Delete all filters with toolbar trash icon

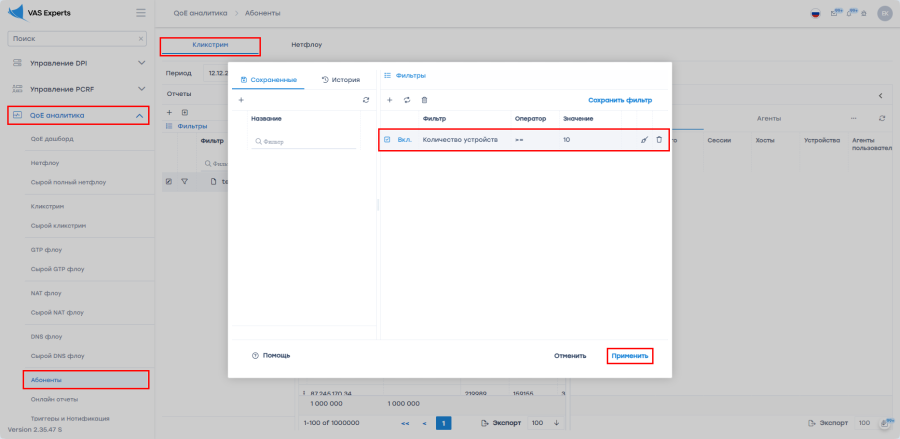[x=424, y=100]
